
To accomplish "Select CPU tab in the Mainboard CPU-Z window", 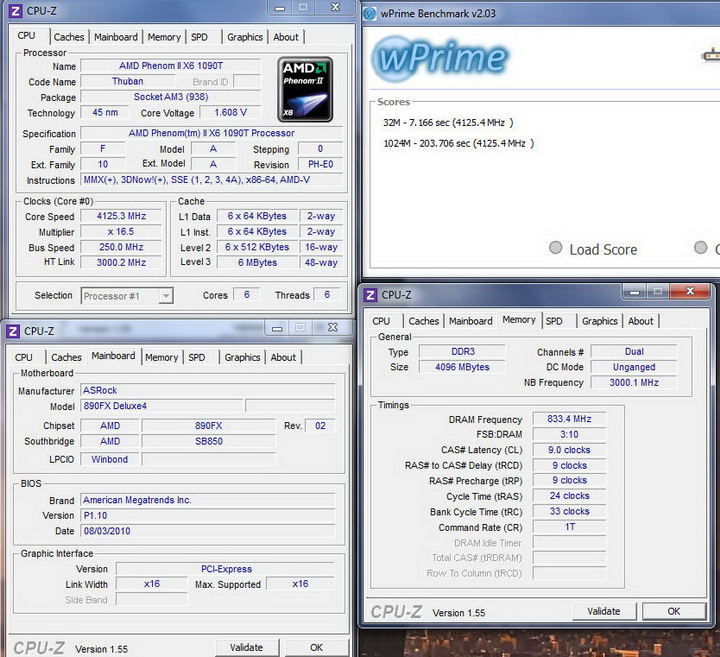I will tap(24, 357).
